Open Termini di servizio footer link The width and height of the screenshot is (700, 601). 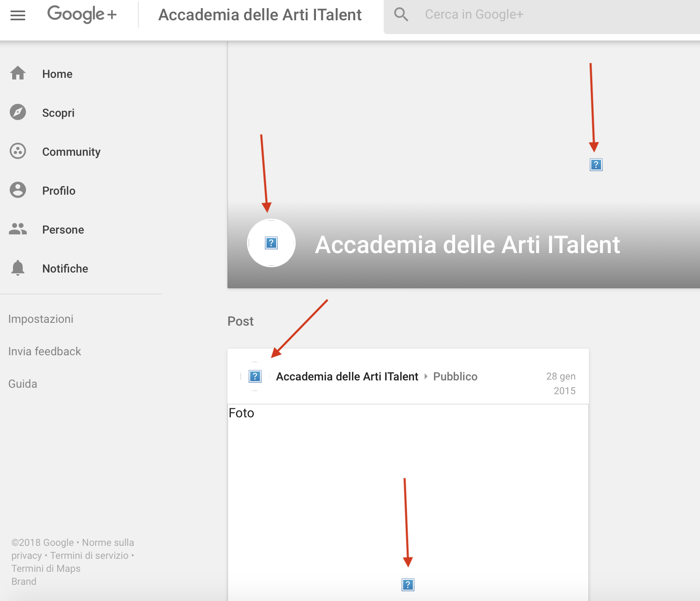coord(90,556)
